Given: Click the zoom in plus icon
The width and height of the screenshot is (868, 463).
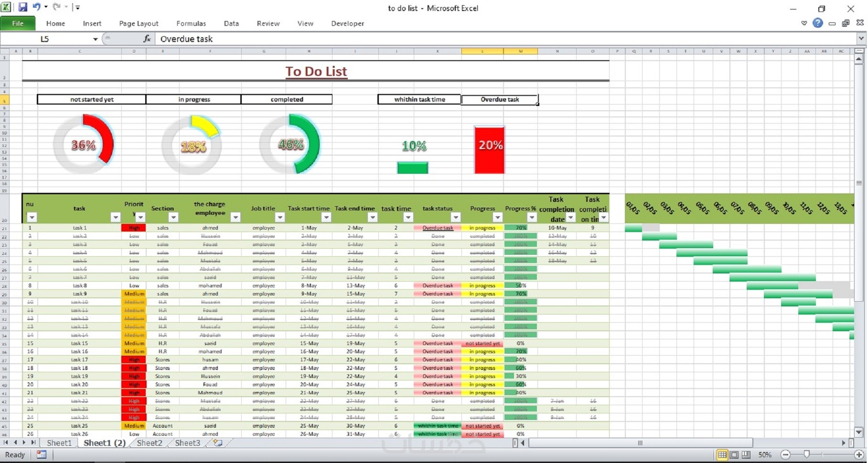Looking at the screenshot, I should [859, 455].
